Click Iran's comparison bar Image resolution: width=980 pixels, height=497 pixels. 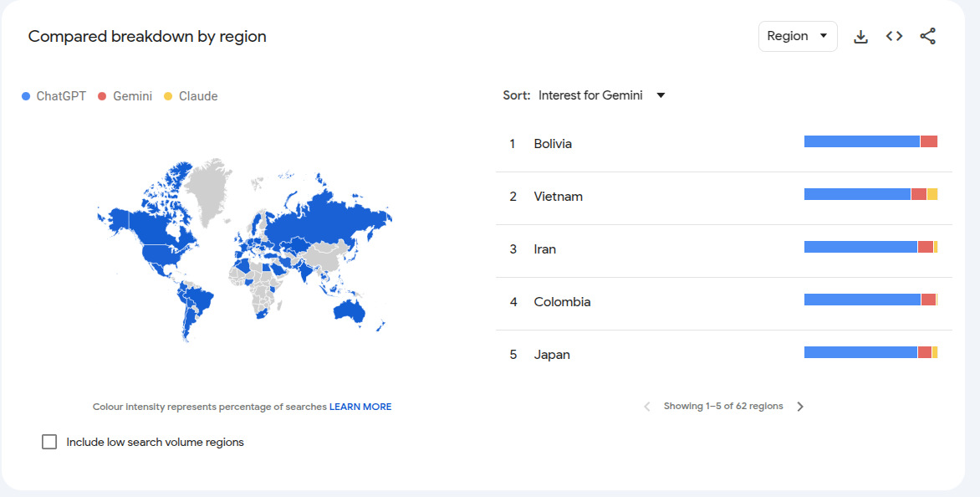(x=870, y=247)
